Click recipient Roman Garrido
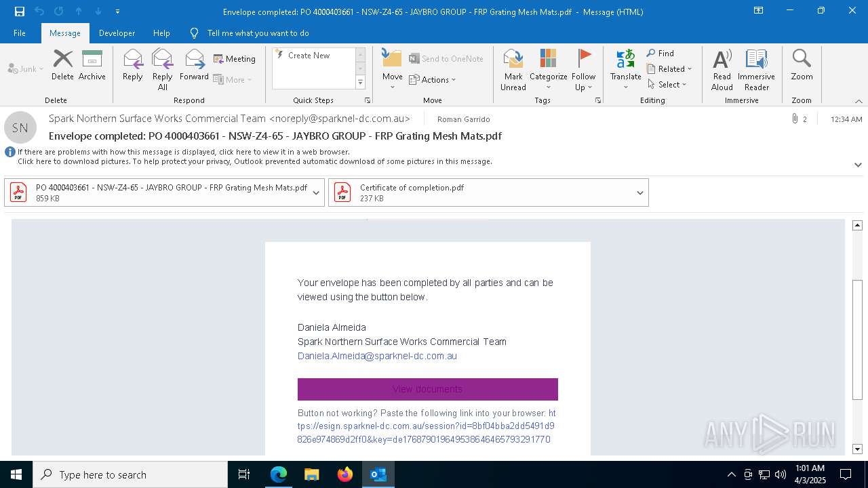The width and height of the screenshot is (868, 488). [x=463, y=119]
